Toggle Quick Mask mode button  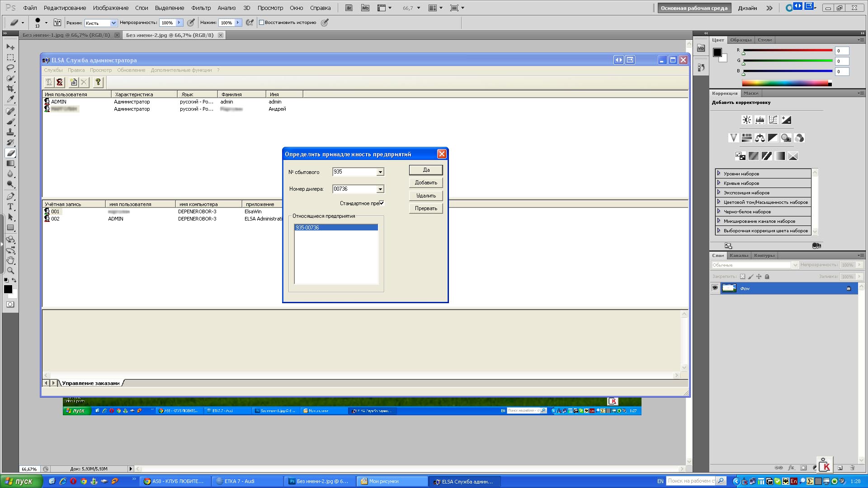point(9,305)
